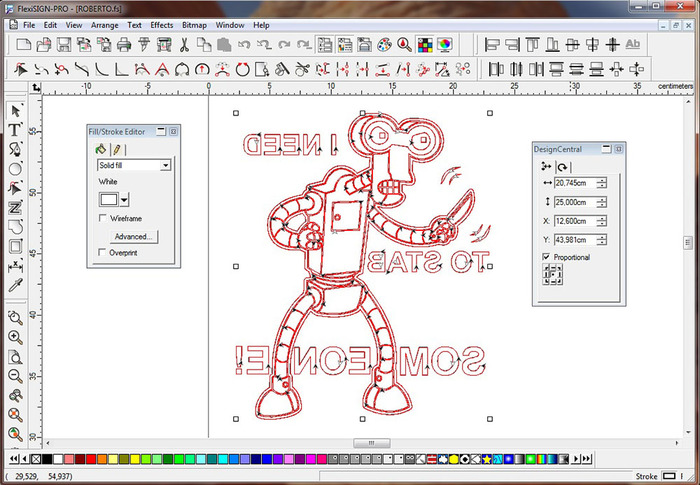Viewport: 700px width, 485px height.
Task: Open the Arrange menu
Action: 105,24
